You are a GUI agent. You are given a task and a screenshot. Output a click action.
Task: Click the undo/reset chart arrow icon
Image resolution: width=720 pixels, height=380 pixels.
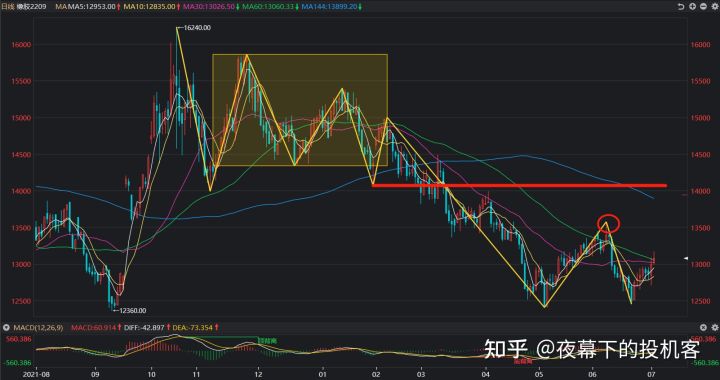coord(681,6)
